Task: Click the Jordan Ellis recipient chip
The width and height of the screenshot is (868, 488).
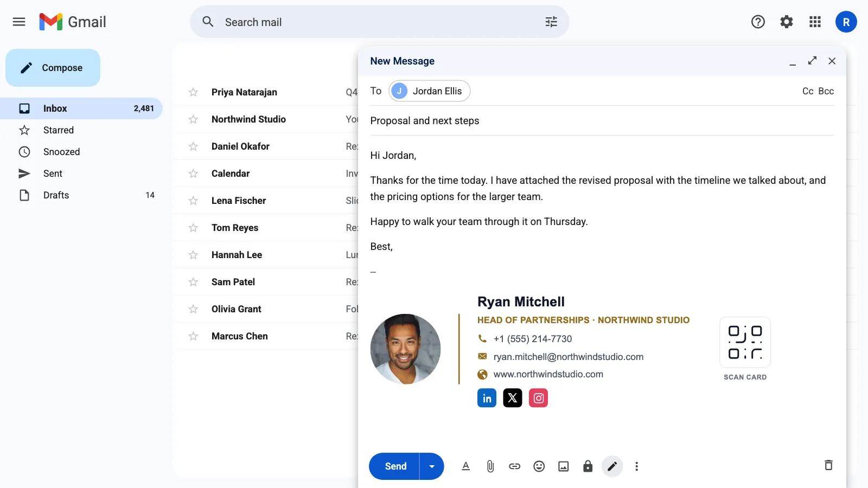Action: point(430,91)
